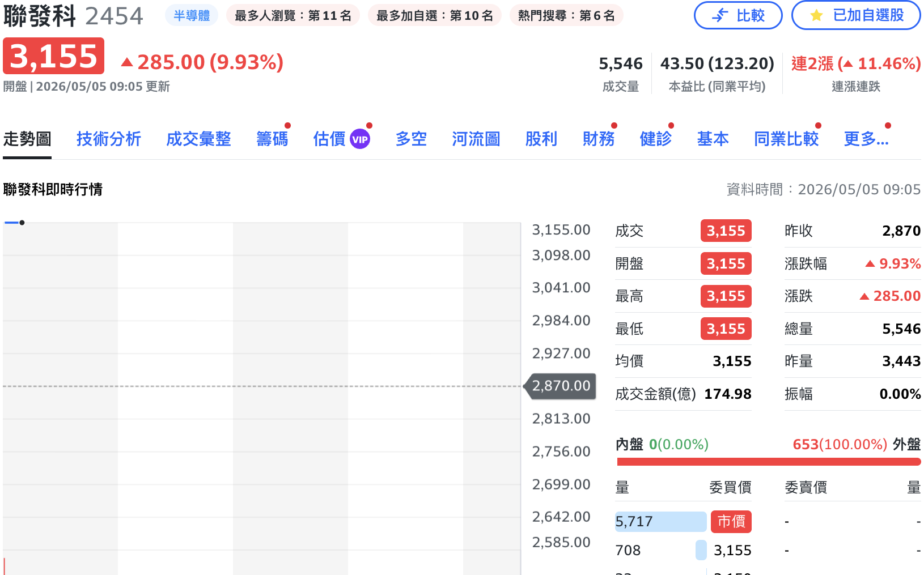Expand the 更多... menu

[866, 139]
